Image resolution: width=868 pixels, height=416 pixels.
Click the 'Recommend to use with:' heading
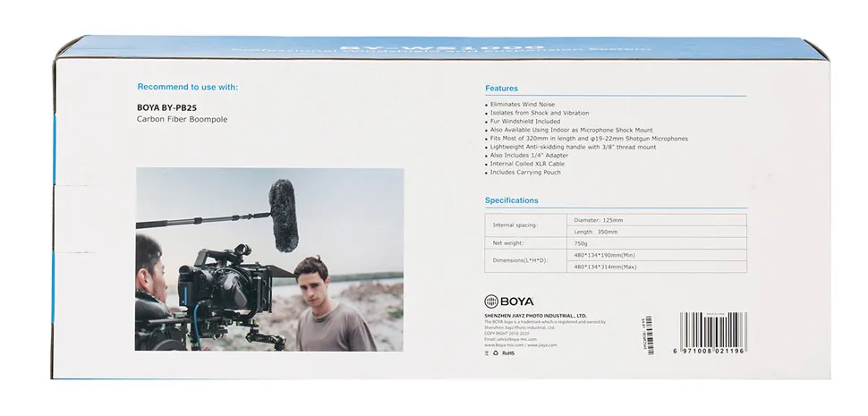[188, 87]
